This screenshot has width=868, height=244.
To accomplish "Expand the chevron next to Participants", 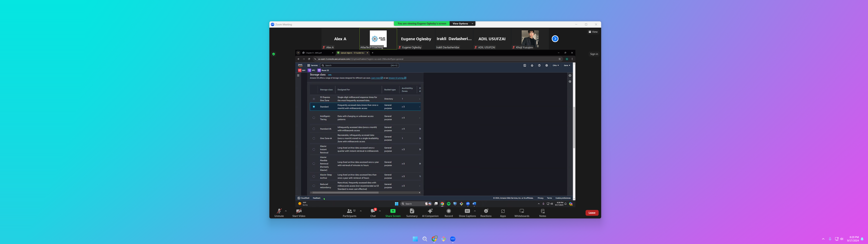I will click(x=361, y=211).
